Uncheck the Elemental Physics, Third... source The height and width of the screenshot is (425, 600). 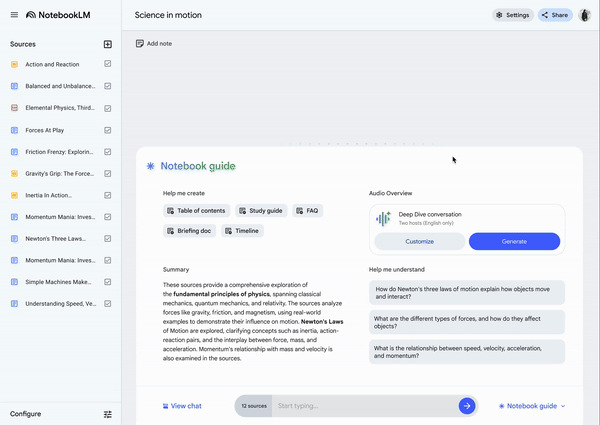(x=108, y=108)
